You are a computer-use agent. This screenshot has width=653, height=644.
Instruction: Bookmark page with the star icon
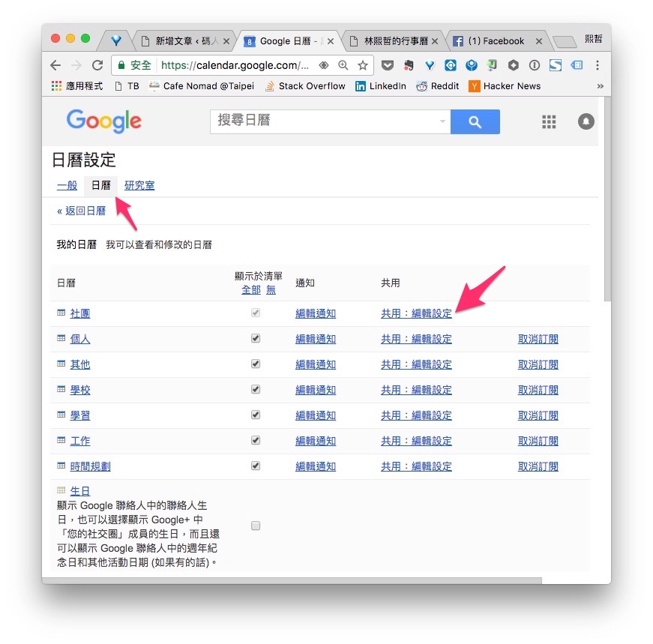(363, 65)
